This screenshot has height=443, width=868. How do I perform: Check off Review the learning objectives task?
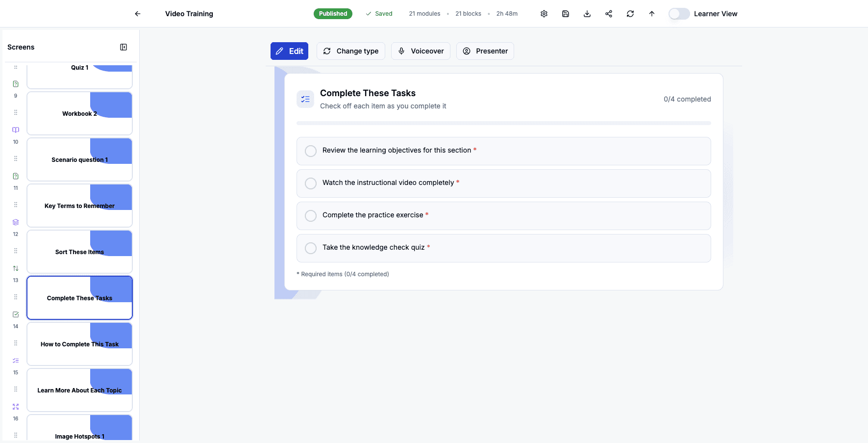click(311, 151)
